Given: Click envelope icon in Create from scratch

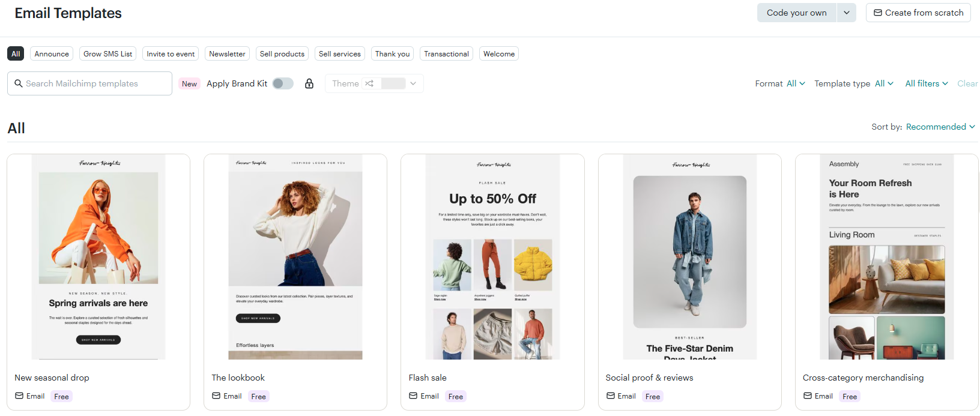Looking at the screenshot, I should 878,13.
